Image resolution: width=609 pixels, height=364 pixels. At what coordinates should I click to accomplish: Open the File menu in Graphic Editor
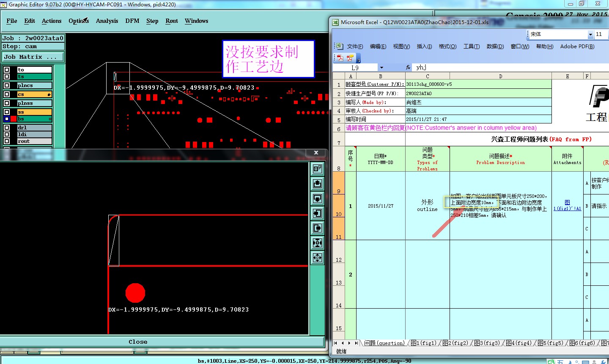coord(12,21)
